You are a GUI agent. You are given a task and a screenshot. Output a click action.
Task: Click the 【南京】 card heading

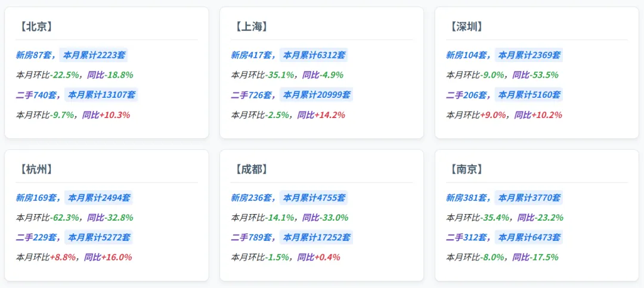click(465, 169)
